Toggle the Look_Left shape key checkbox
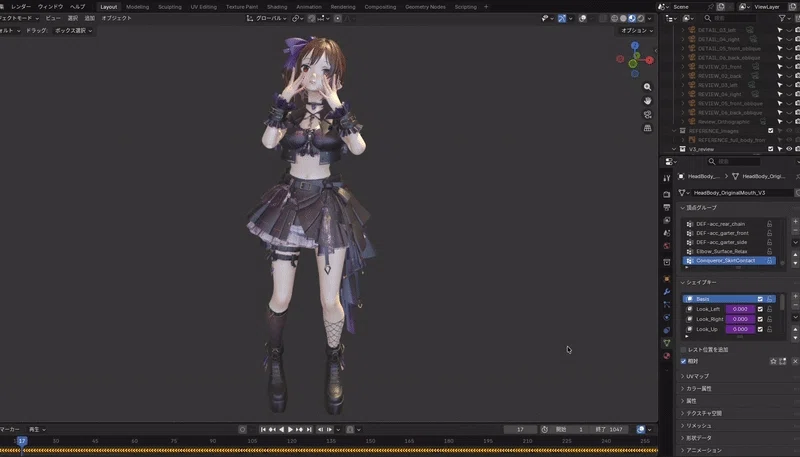 [x=760, y=309]
